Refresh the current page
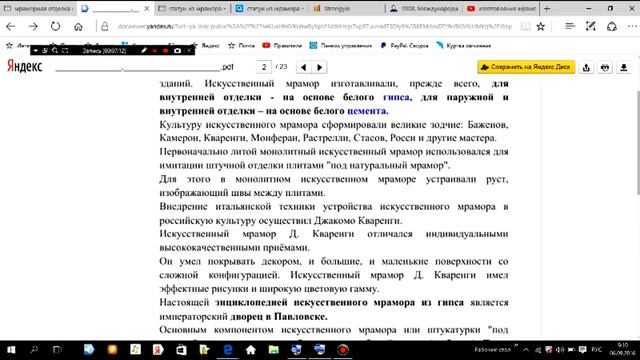Screen dimensions: 640x360 pyautogui.click(x=56, y=27)
